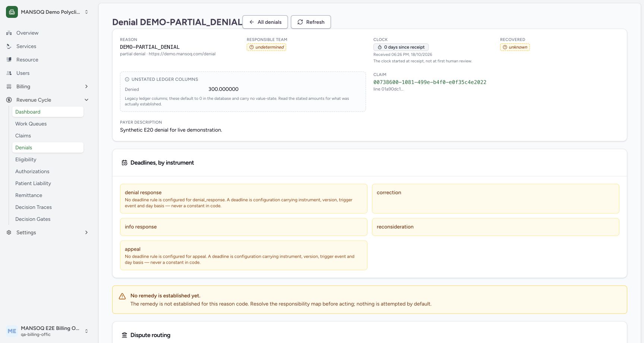Click the MANSOQ green building logo icon

coord(12,12)
